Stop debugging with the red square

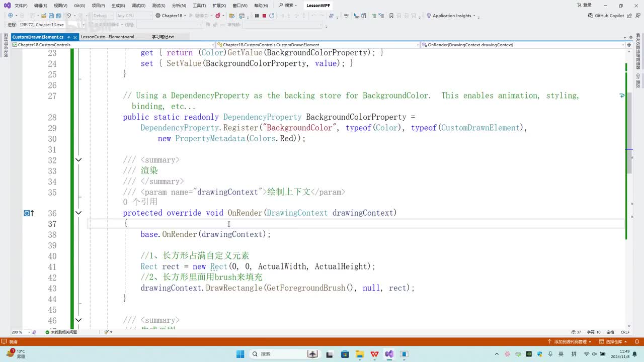click(x=264, y=16)
